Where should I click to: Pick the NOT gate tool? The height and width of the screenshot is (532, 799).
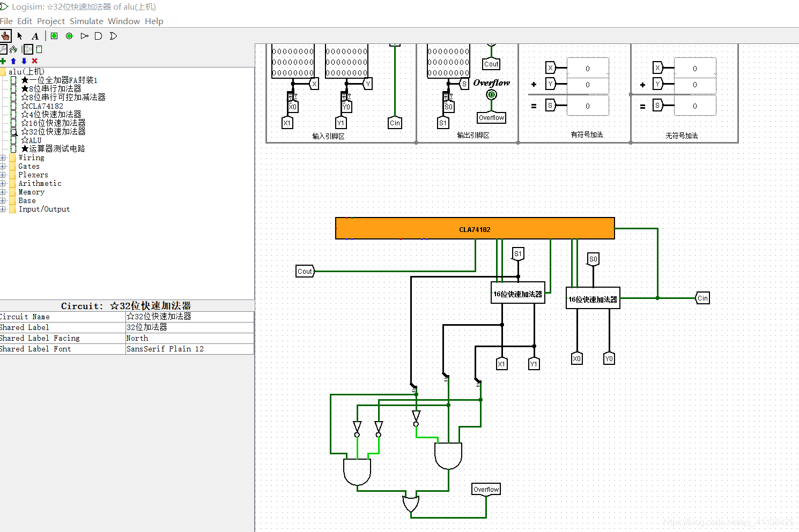click(x=84, y=36)
